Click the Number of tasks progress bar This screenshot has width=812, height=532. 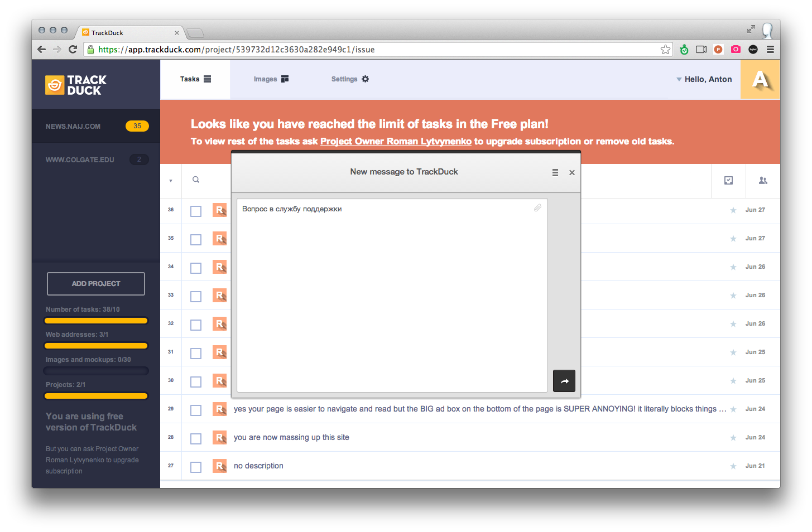pos(96,321)
